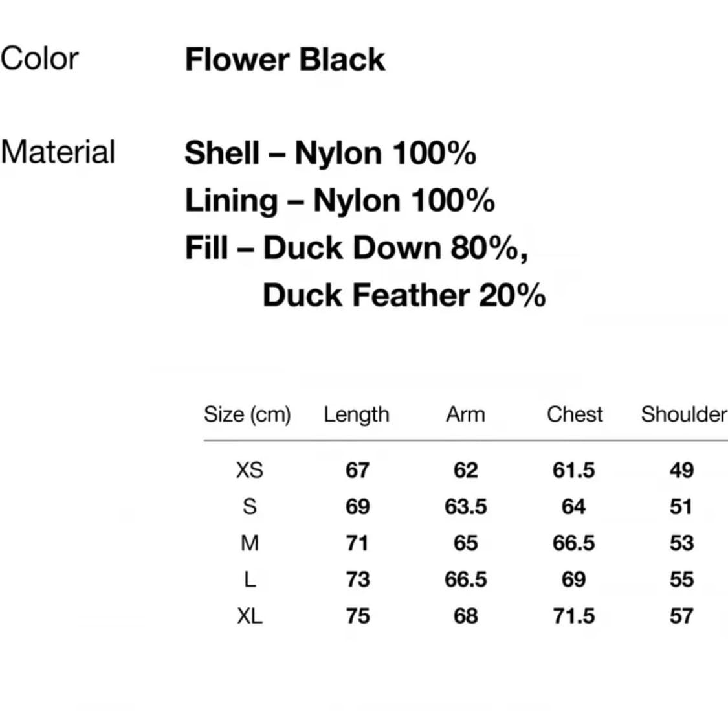The image size is (728, 711).
Task: Click the 61.5 chest value for XS
Action: (573, 470)
